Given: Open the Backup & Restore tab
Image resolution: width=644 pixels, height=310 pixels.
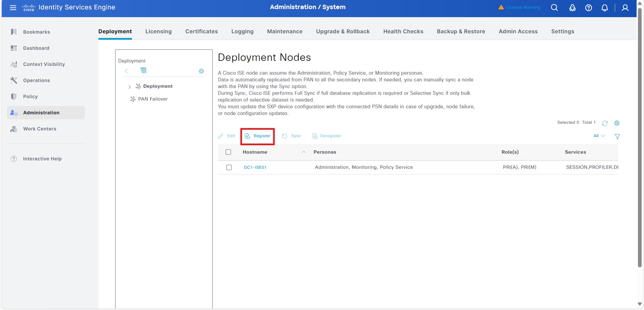Looking at the screenshot, I should (461, 31).
